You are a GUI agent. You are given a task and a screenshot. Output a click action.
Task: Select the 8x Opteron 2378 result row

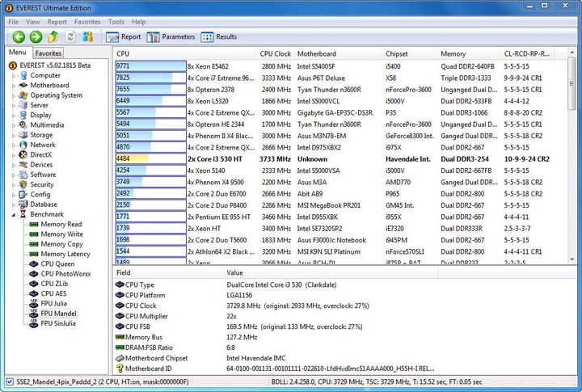click(334, 90)
